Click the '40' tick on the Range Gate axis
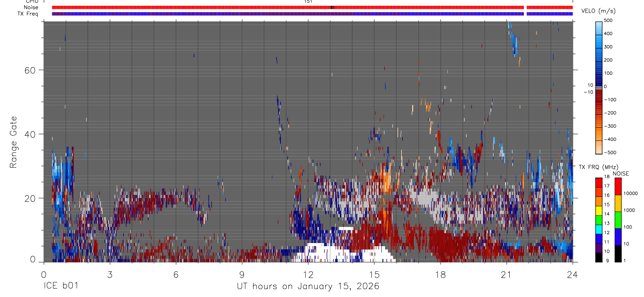 (30, 135)
